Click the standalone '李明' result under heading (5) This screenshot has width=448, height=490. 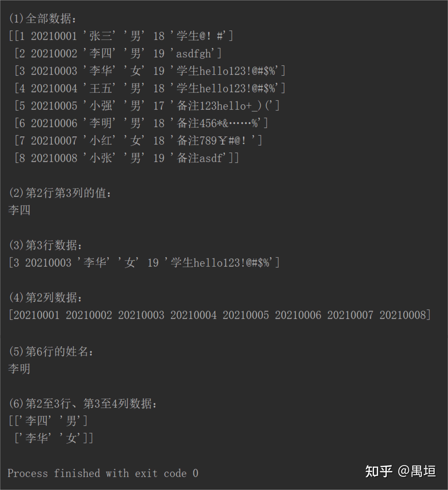click(19, 369)
